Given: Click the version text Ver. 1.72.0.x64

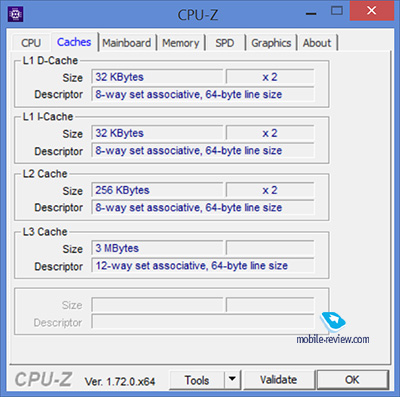Looking at the screenshot, I should tap(120, 381).
